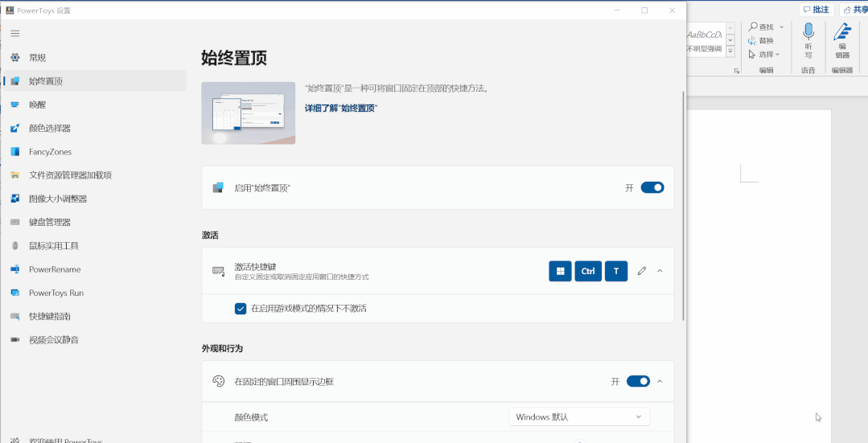Open 视频会议静音 settings page
868x443 pixels.
point(95,339)
